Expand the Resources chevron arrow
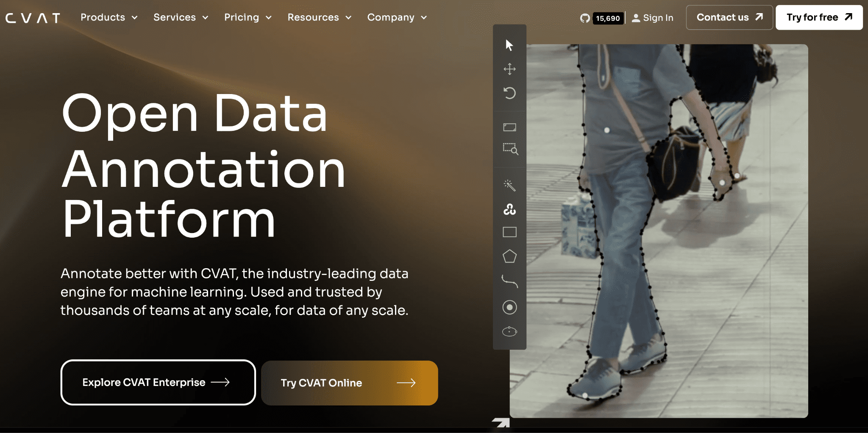 [348, 18]
